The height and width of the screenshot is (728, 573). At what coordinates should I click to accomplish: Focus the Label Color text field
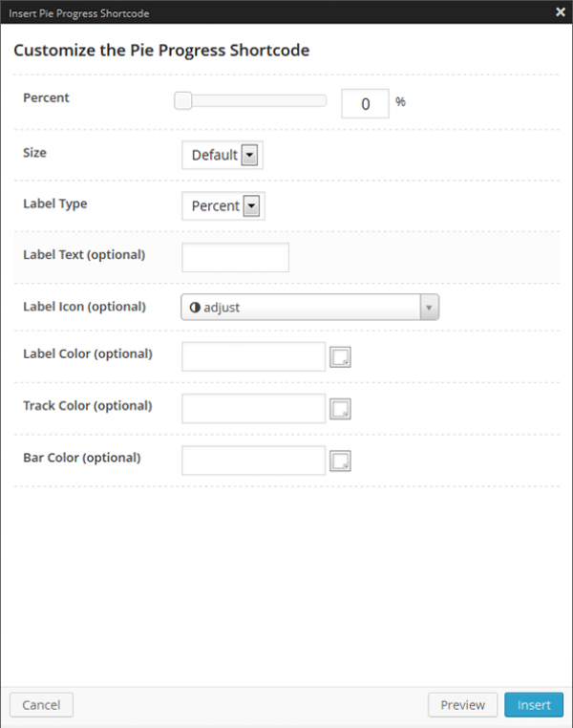pyautogui.click(x=253, y=357)
